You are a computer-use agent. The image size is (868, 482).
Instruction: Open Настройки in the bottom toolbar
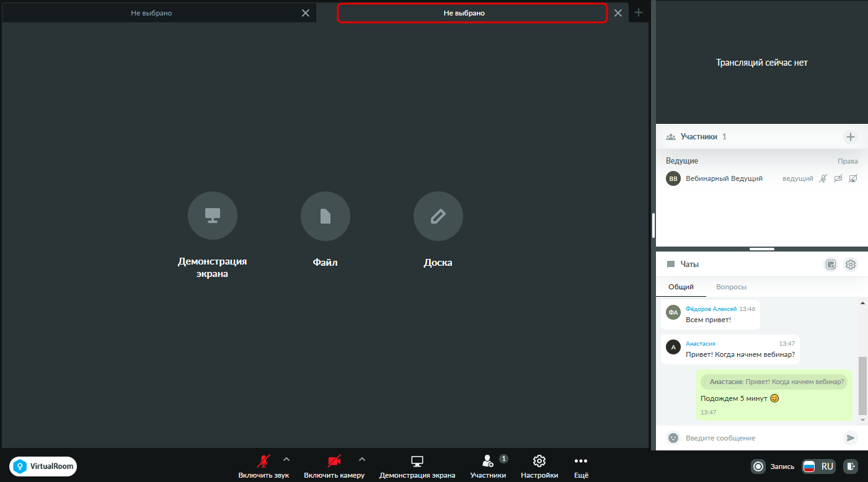tap(539, 467)
